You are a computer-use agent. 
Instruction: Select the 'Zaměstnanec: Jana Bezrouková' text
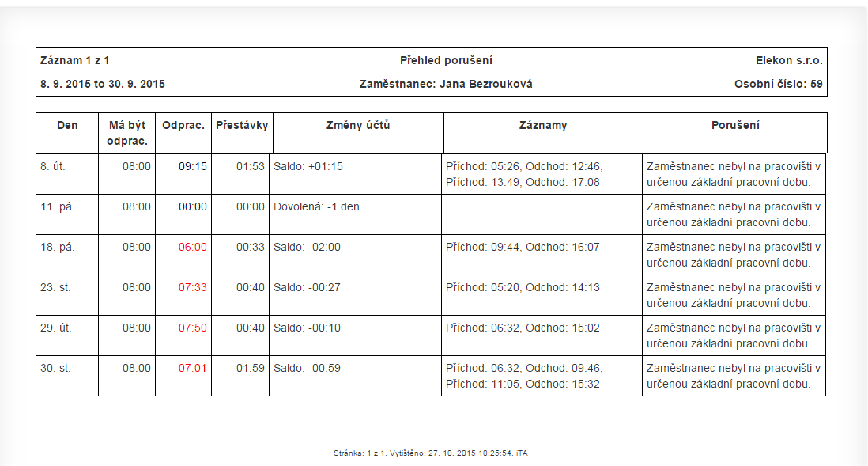click(446, 84)
